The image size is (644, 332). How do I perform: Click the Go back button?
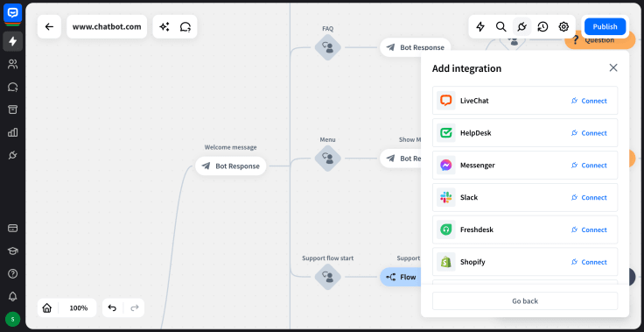click(525, 300)
